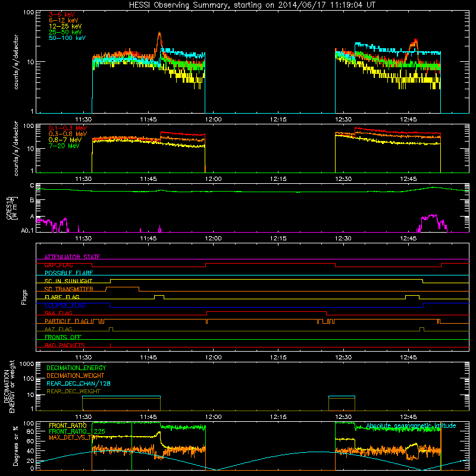This screenshot has height=476, width=476.
Task: Click the SAA_FLAG label
Action: point(58,313)
